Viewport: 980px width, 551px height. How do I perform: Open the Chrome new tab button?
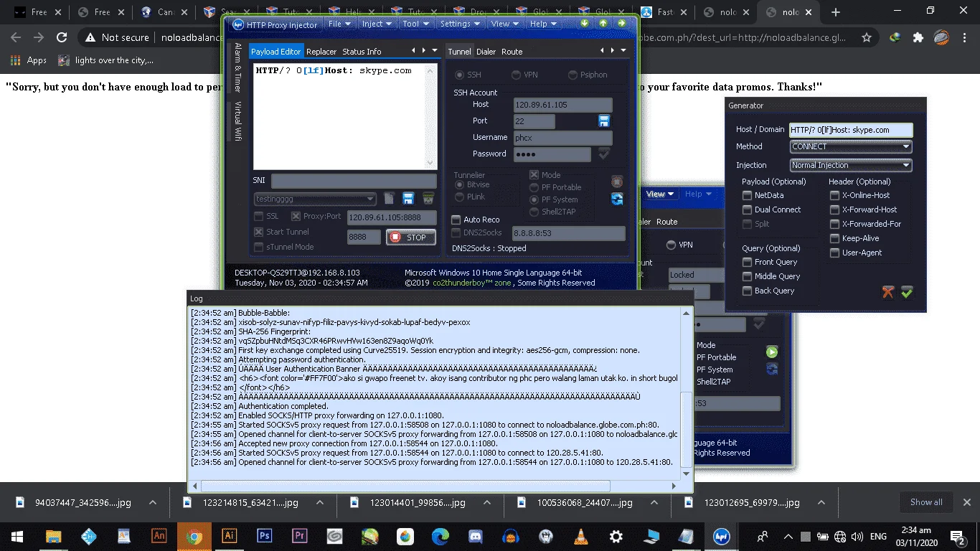835,12
